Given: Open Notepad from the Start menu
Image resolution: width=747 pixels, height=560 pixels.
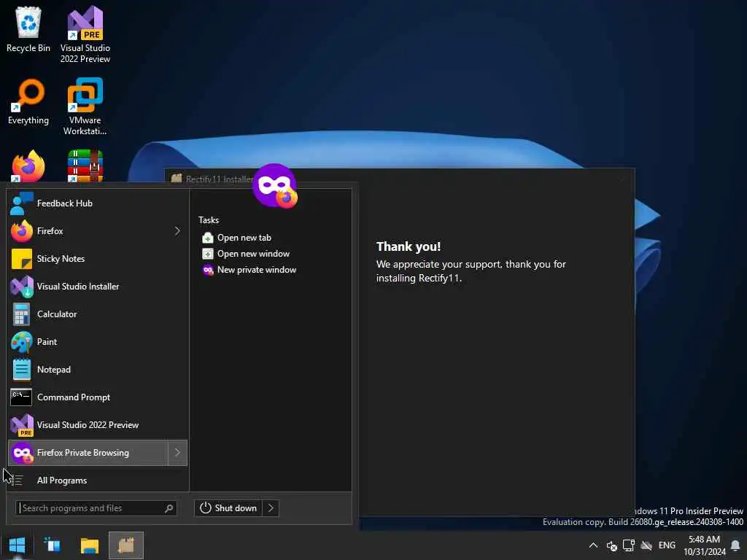Looking at the screenshot, I should pyautogui.click(x=98, y=370).
